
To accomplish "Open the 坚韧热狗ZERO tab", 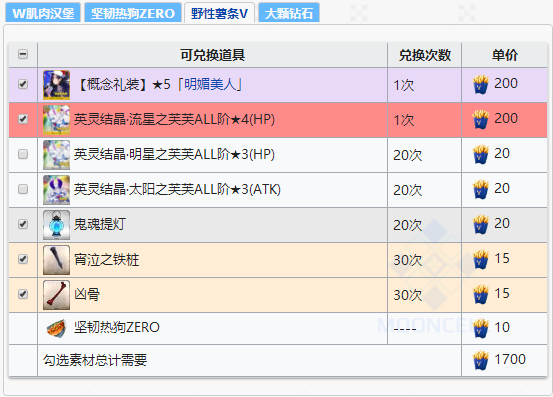I will click(x=133, y=13).
